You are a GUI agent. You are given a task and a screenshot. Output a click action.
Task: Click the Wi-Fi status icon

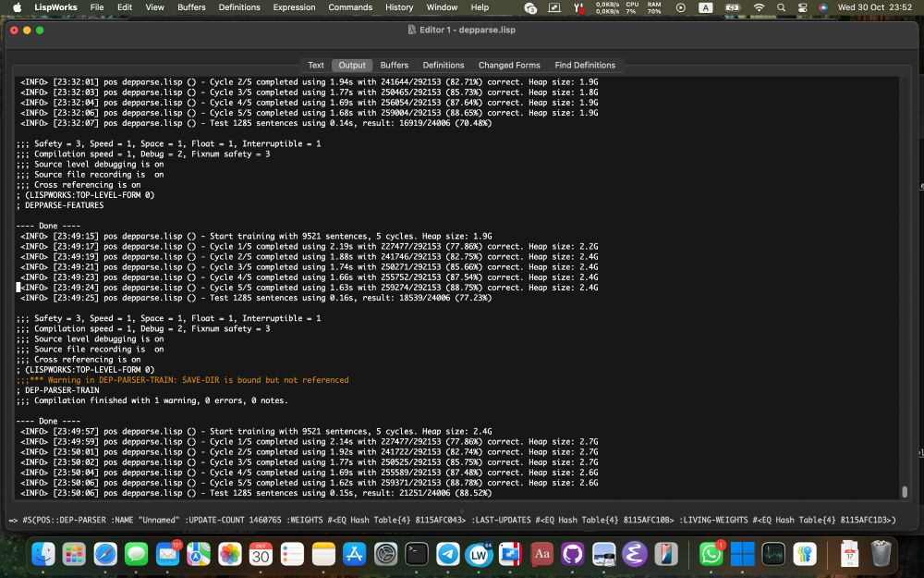click(x=759, y=7)
